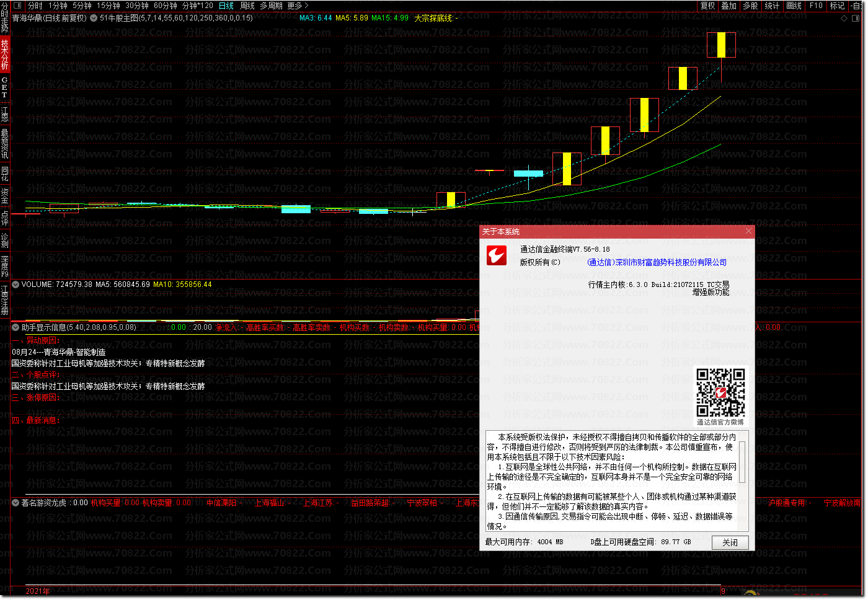Click the 四、最新消息 heading
Screen dimensions: 868x600
point(35,420)
